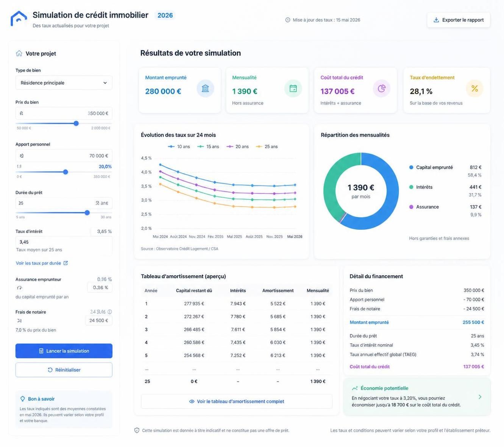The width and height of the screenshot is (504, 447).
Task: Click the Frais de notaire 24 500 € field
Action: (98, 321)
